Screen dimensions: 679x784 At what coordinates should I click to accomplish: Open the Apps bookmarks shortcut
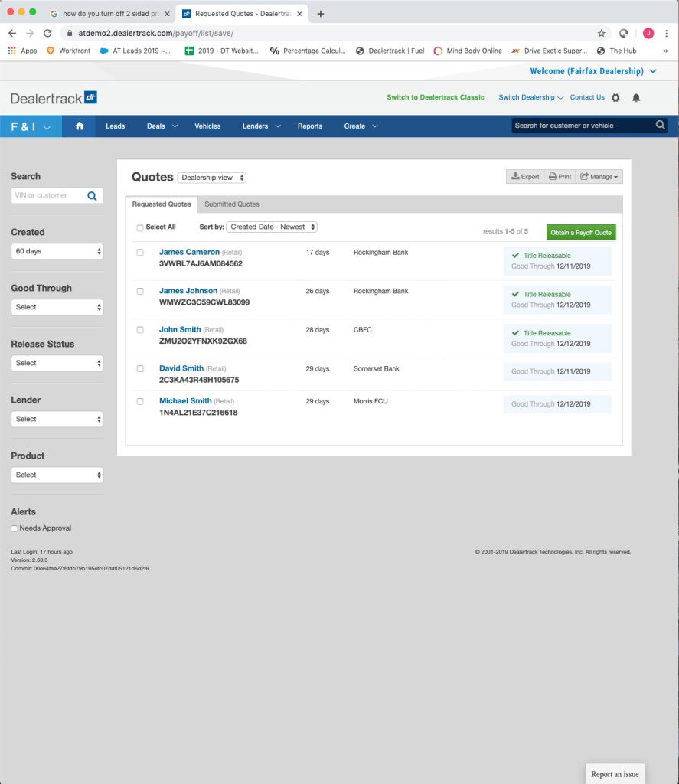tap(22, 51)
